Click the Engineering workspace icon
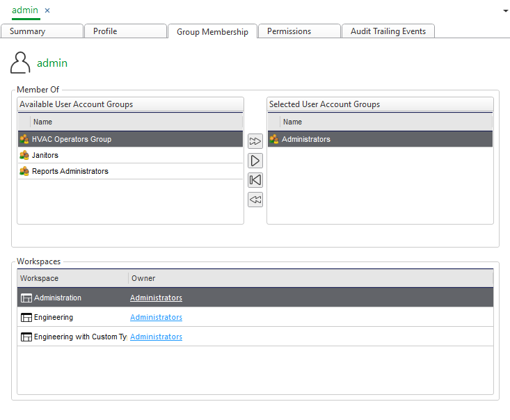This screenshot has width=510, height=420. pyautogui.click(x=26, y=317)
